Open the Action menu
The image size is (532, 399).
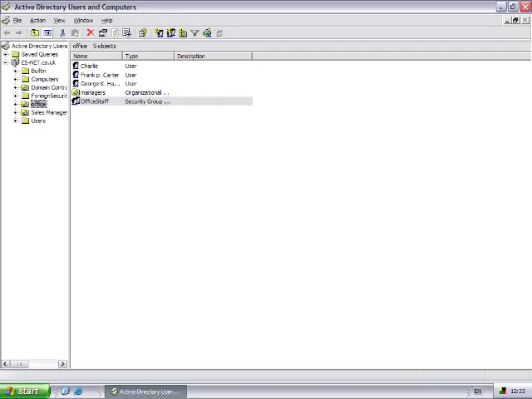(x=37, y=20)
